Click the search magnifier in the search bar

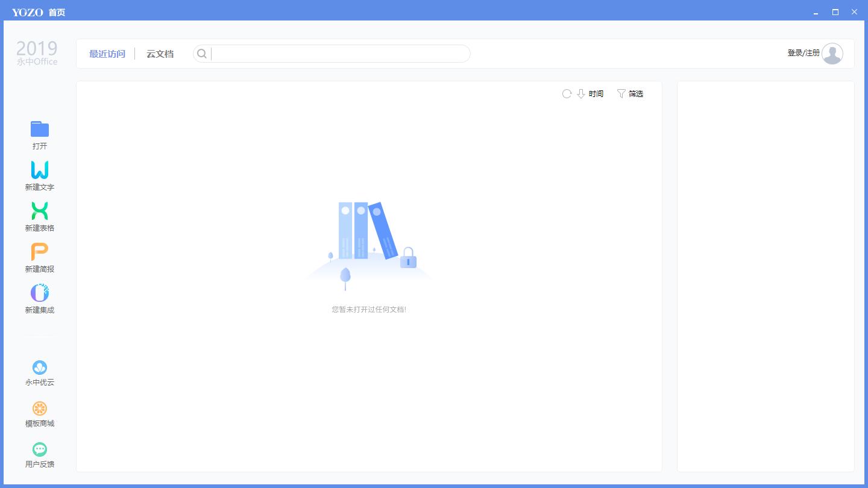201,54
